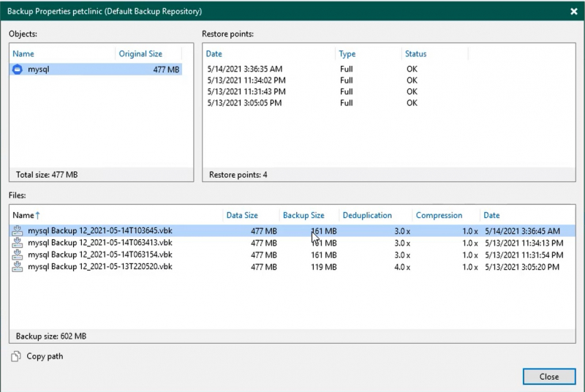
Task: Click the Total size: 477 MB footer
Action: (x=47, y=175)
